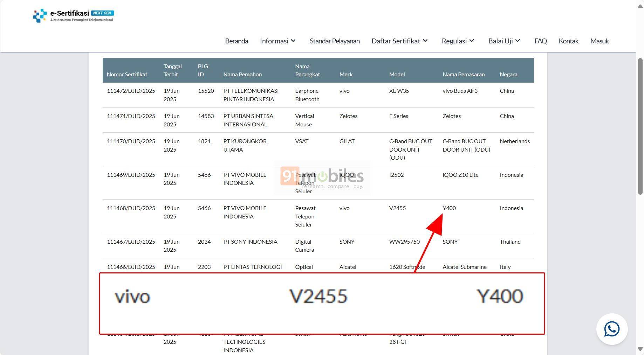Screen dimensions: 644x355
Task: Click the Earphone Bluetooth cell
Action: point(307,95)
